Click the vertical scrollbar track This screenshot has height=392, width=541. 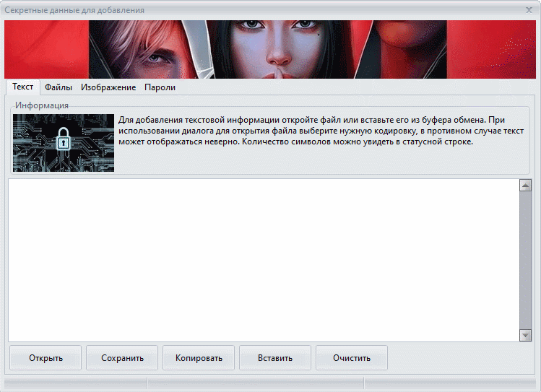click(525, 260)
